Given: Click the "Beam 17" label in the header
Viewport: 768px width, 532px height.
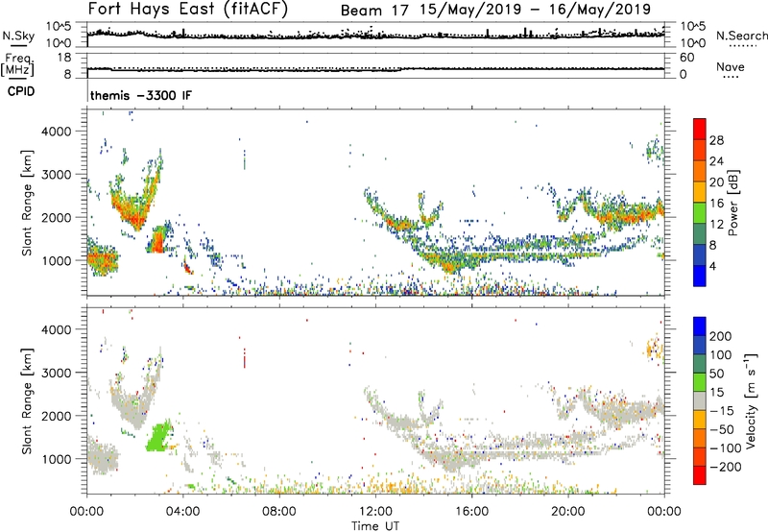Looking at the screenshot, I should point(374,10).
